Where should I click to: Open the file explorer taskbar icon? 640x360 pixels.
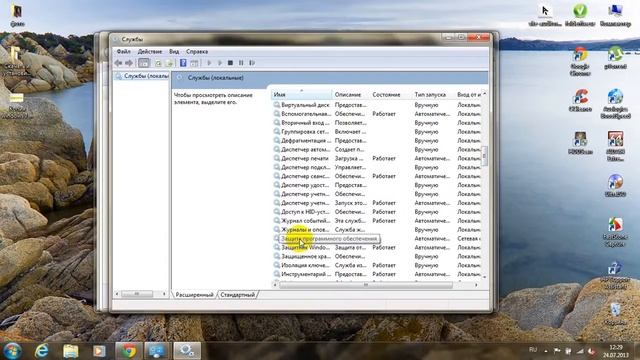[70, 351]
